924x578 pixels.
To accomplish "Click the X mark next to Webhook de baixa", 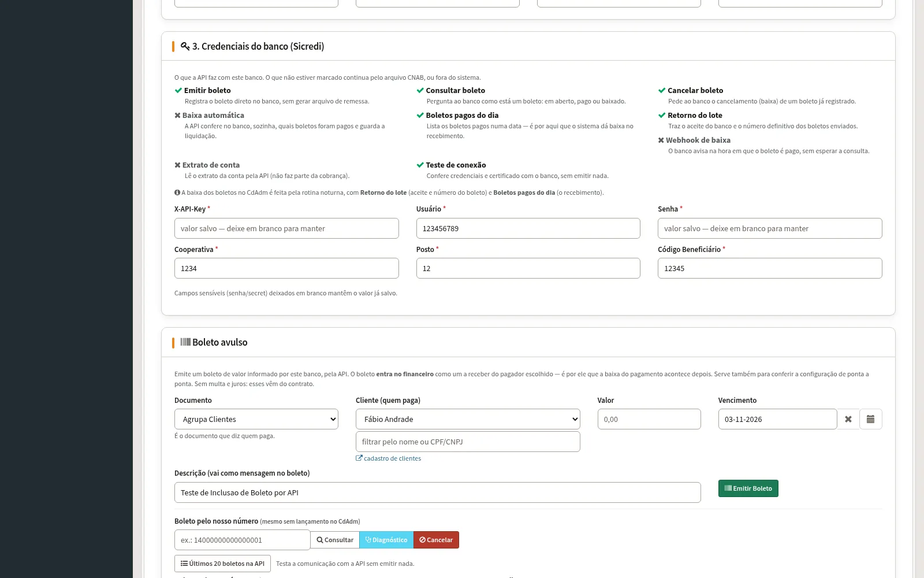I will 661,140.
